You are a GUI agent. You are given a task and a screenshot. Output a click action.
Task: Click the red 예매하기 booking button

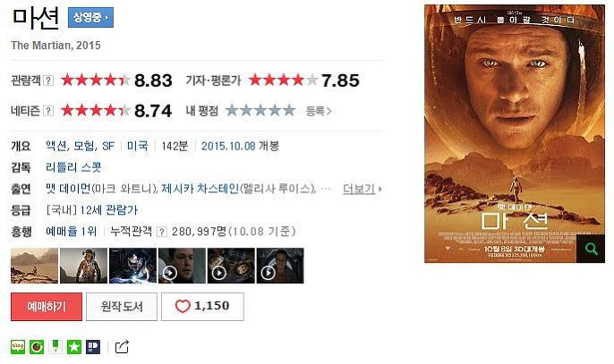47,307
